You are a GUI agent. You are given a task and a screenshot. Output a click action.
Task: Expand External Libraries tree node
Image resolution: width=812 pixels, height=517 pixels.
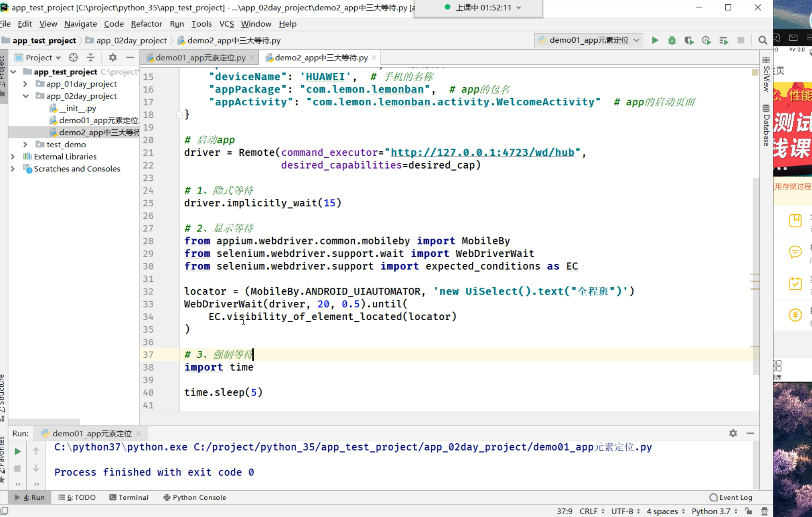[12, 157]
